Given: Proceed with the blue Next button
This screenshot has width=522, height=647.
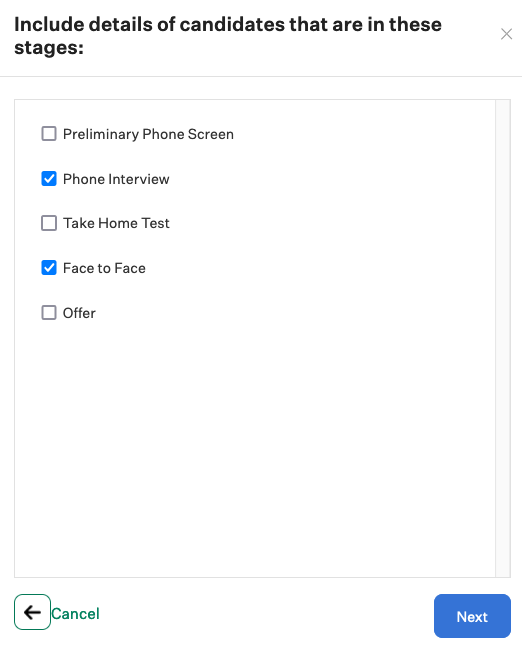Looking at the screenshot, I should [472, 616].
